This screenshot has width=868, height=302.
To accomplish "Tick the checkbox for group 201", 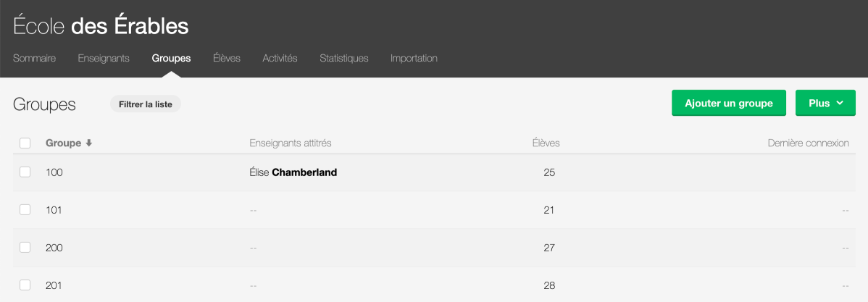I will point(25,285).
